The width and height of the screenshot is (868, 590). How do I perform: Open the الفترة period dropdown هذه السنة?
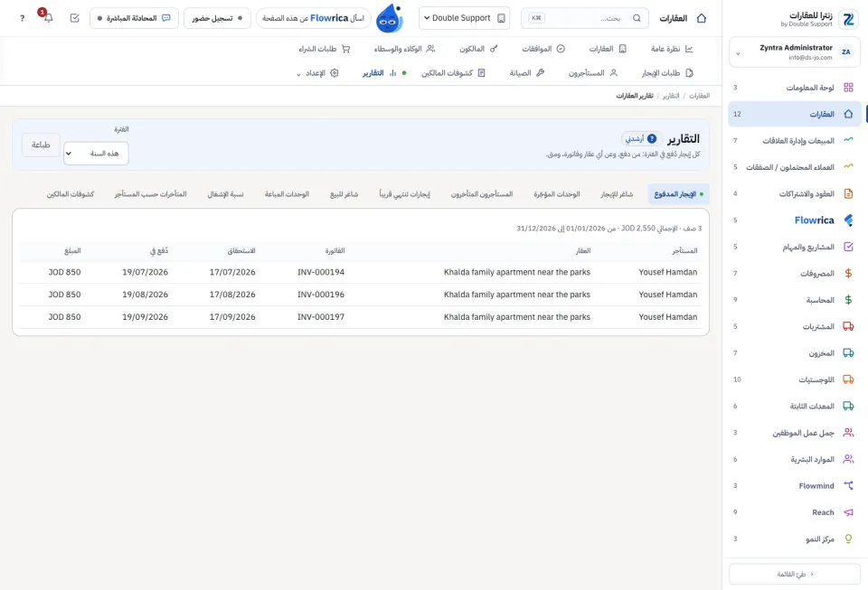click(x=96, y=154)
